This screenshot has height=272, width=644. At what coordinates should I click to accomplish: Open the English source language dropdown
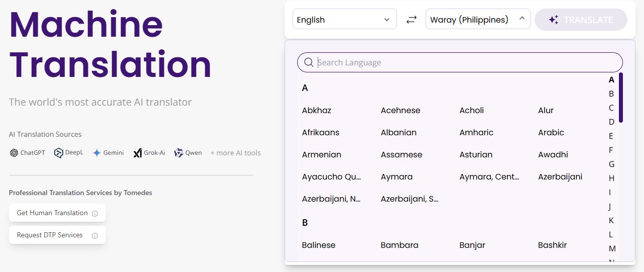pos(344,20)
